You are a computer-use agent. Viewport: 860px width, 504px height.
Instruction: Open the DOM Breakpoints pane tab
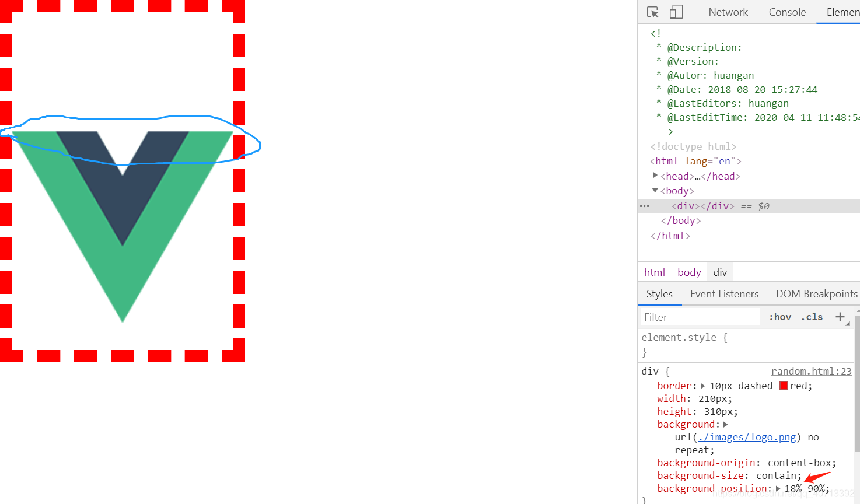coord(816,294)
